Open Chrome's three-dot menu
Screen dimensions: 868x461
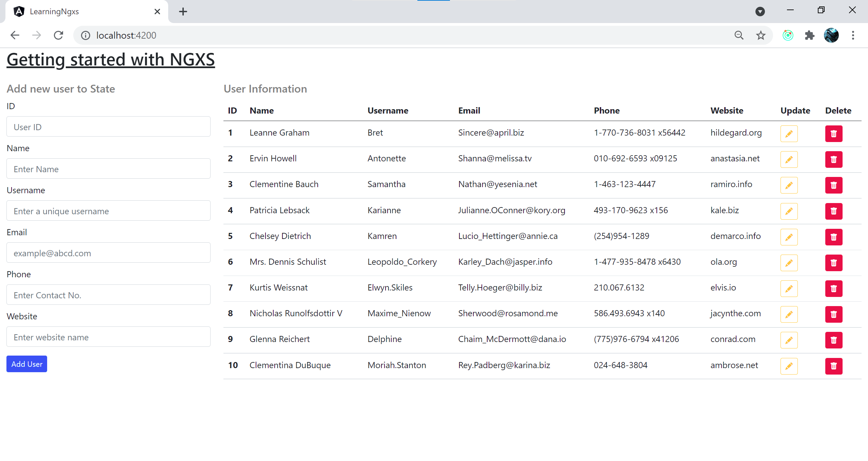(853, 35)
